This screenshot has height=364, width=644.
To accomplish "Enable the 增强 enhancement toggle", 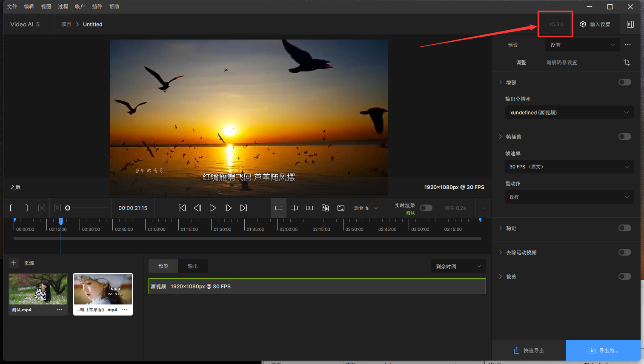I will pyautogui.click(x=624, y=82).
